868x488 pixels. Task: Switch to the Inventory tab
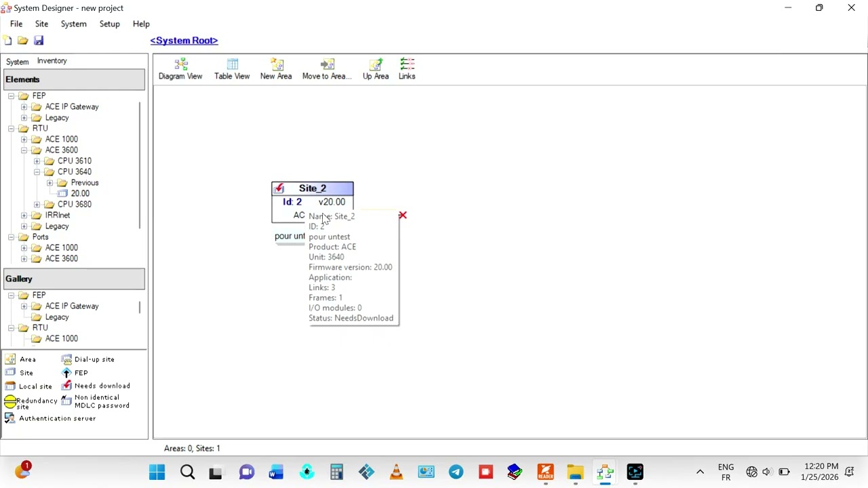(x=52, y=61)
